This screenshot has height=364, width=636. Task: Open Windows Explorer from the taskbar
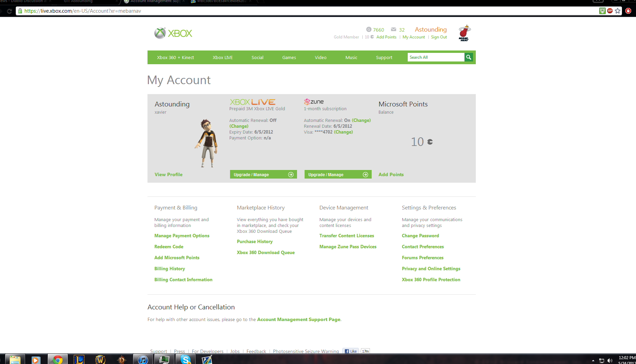click(15, 359)
